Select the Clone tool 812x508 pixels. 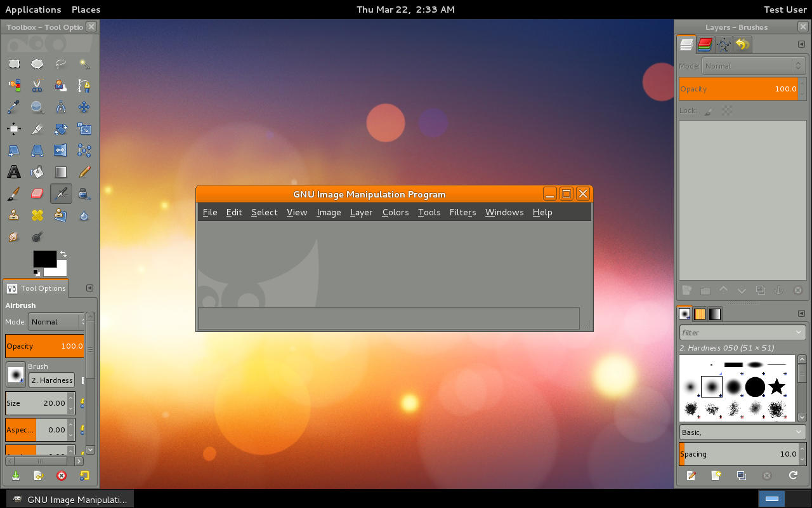[x=14, y=215]
